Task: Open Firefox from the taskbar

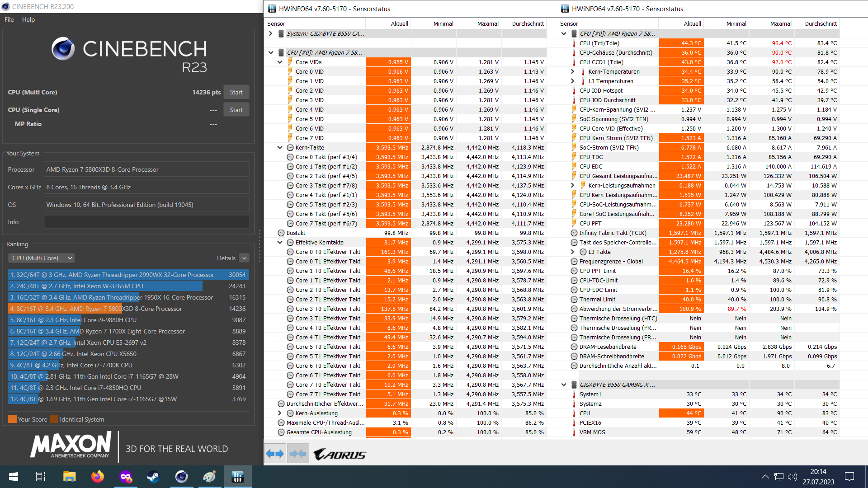Action: 97,477
